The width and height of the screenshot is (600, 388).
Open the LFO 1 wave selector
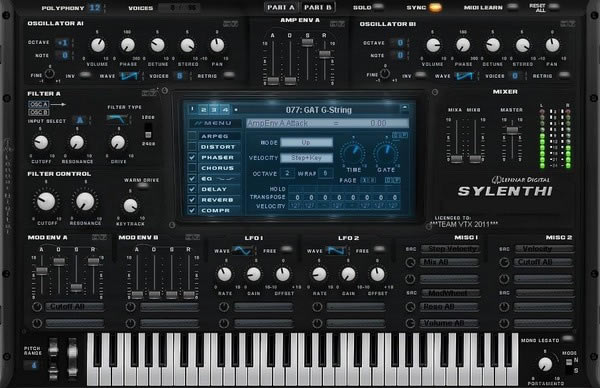(x=243, y=251)
